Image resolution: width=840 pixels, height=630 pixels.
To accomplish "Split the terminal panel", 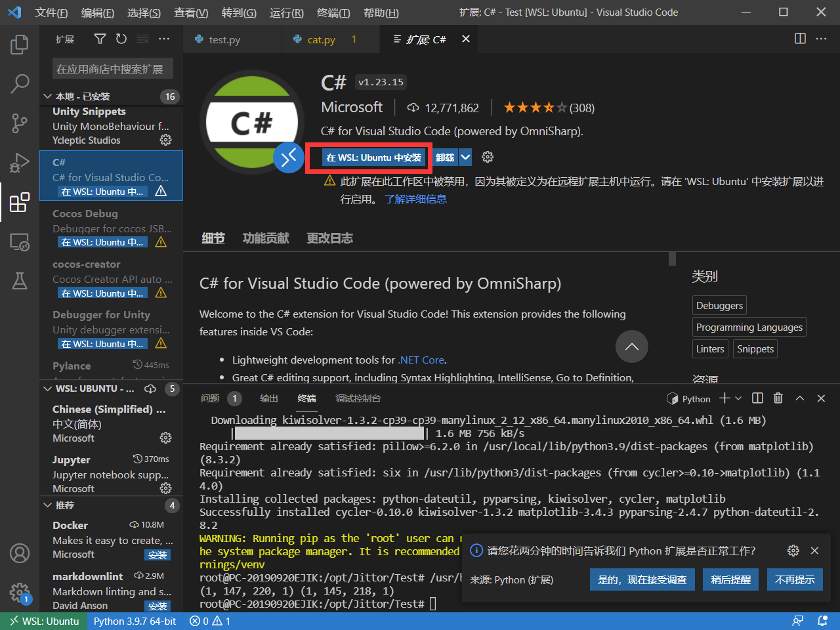I will pyautogui.click(x=757, y=398).
